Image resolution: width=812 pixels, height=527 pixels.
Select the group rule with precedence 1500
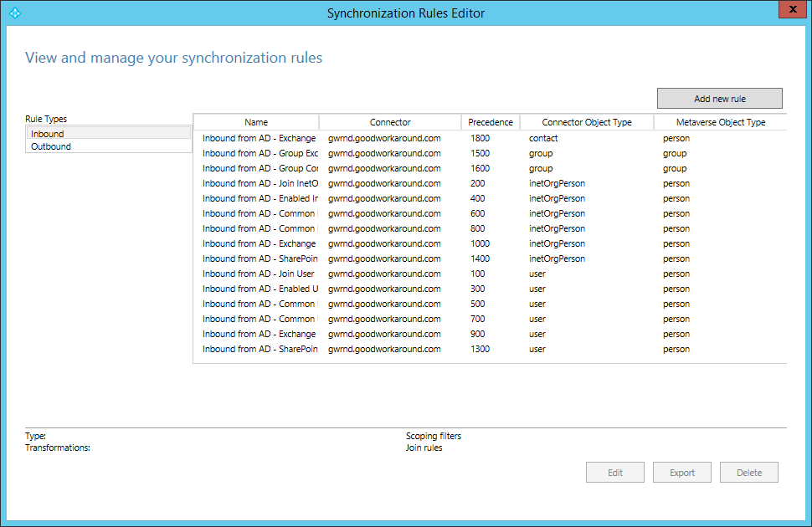pyautogui.click(x=260, y=153)
